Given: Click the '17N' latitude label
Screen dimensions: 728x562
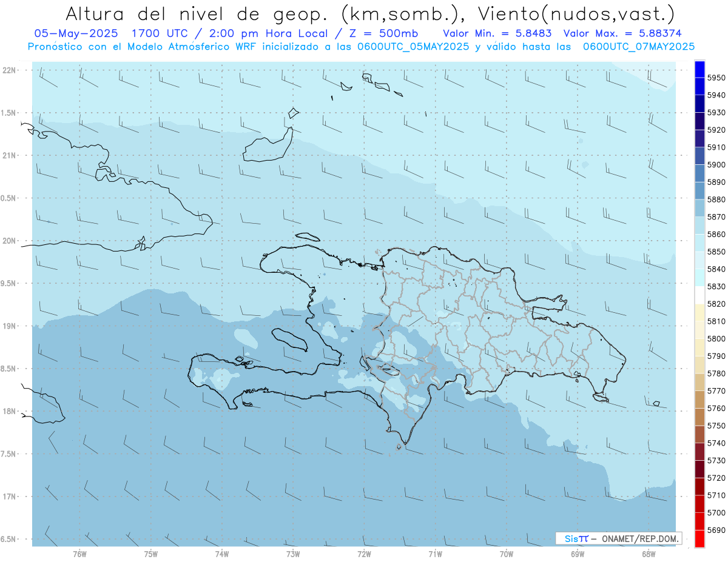Looking at the screenshot, I should point(9,497).
